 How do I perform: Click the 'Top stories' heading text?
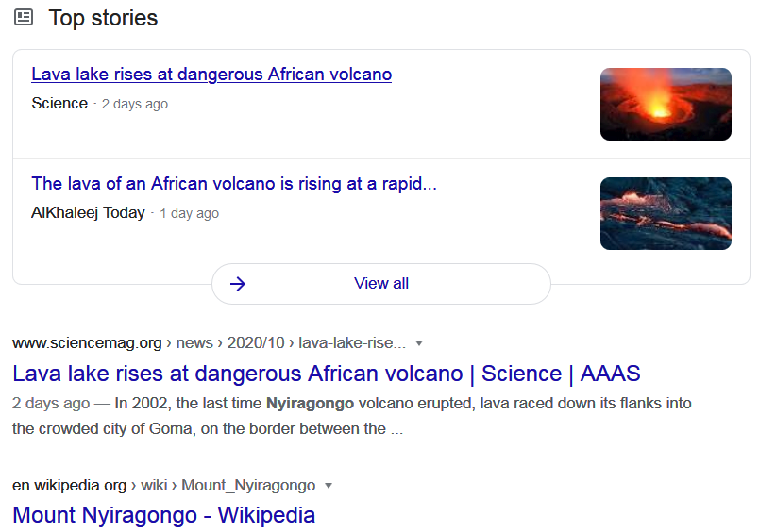pyautogui.click(x=103, y=18)
